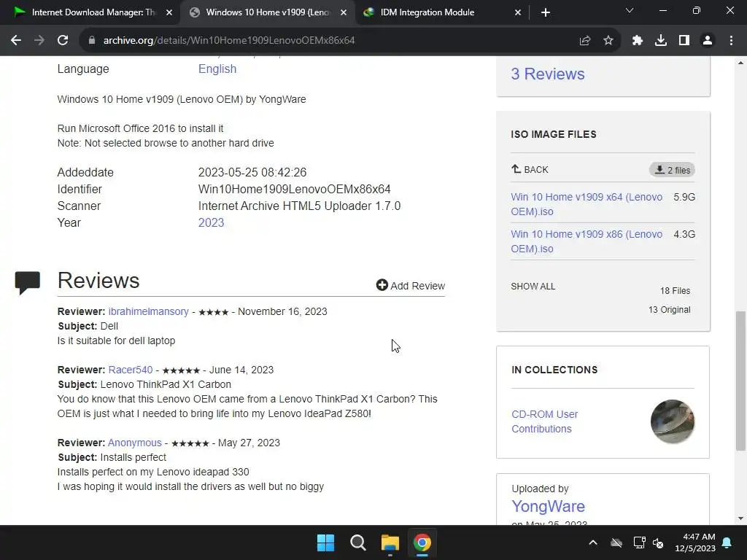Open Windows taskbar search

pyautogui.click(x=357, y=542)
